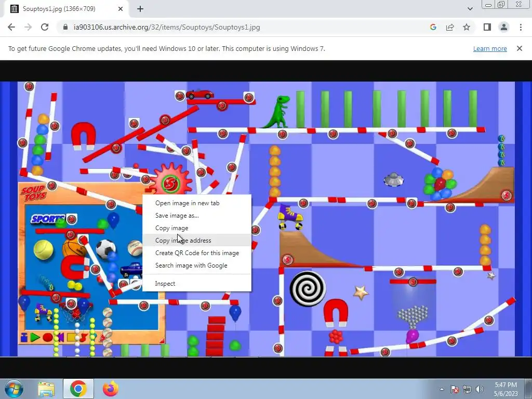The height and width of the screenshot is (399, 532).
Task: Choose Inspect from context menu
Action: click(197, 284)
